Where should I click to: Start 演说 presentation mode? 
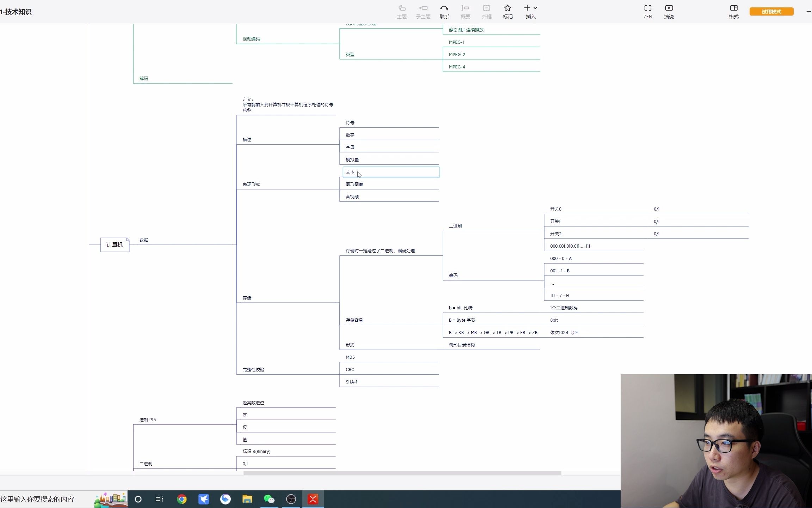pyautogui.click(x=669, y=8)
